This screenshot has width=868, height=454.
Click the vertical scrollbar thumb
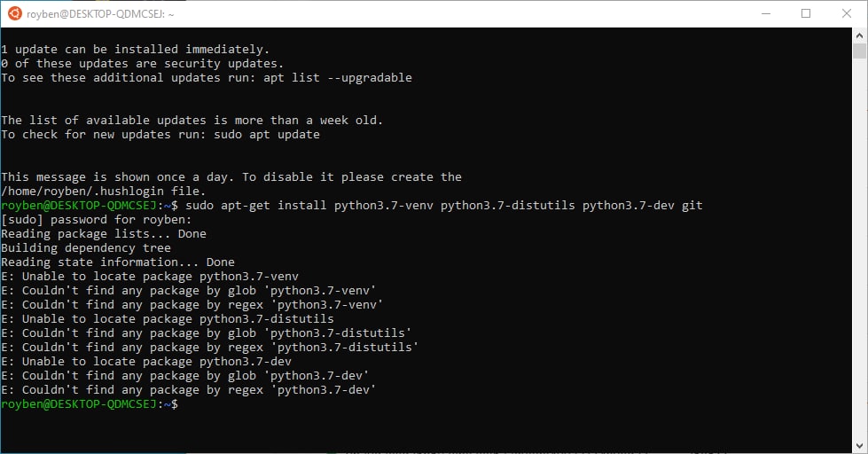[x=859, y=52]
